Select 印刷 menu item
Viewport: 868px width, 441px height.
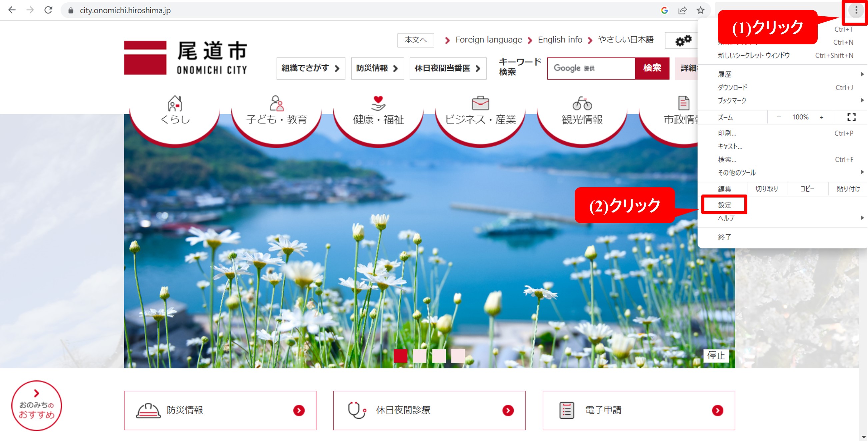point(782,133)
